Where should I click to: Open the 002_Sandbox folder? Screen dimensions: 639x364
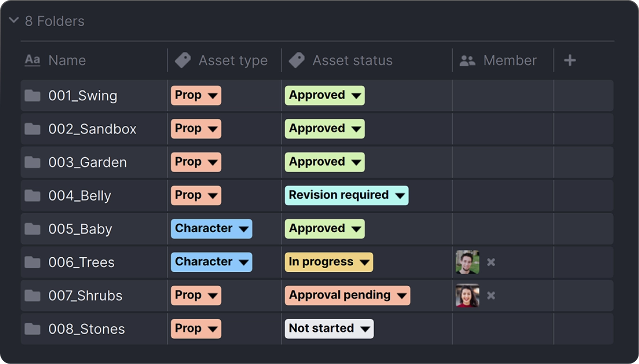click(x=92, y=129)
